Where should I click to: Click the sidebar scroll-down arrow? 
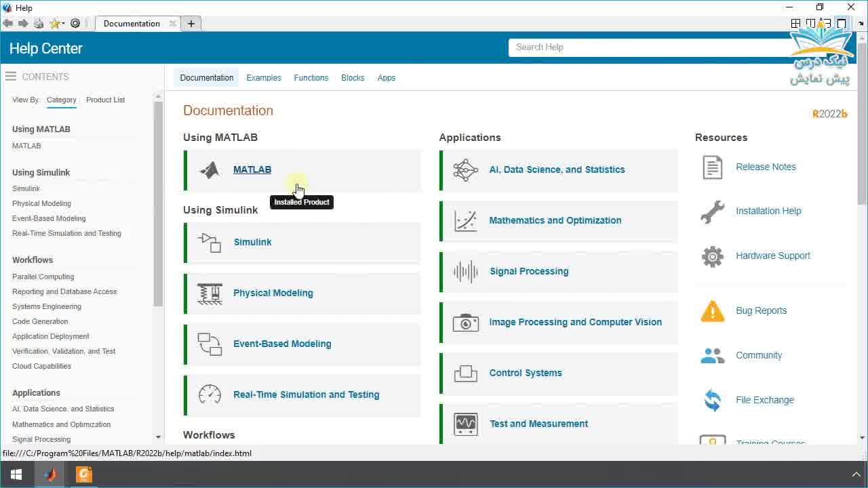(x=158, y=438)
